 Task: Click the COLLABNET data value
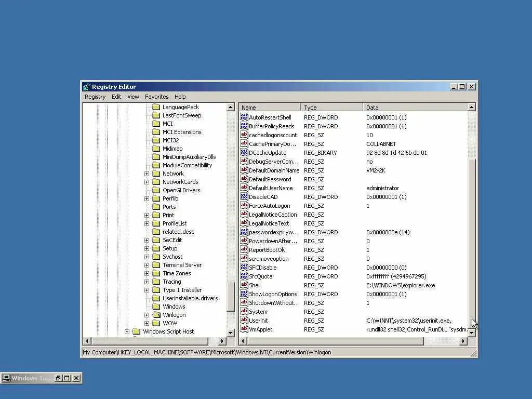[381, 144]
